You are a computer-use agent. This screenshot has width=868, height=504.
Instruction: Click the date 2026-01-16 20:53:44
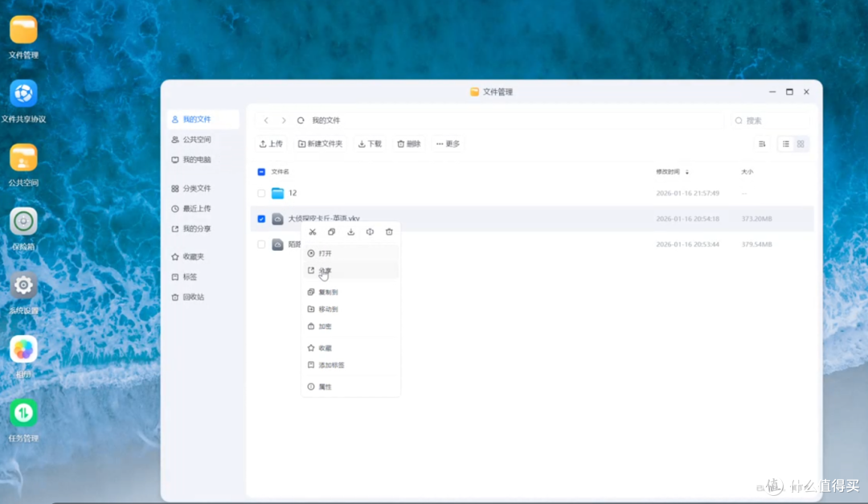[x=687, y=244]
